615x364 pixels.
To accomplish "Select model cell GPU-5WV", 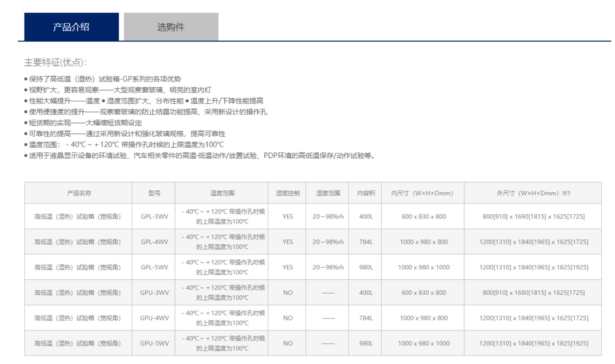I will point(154,343).
